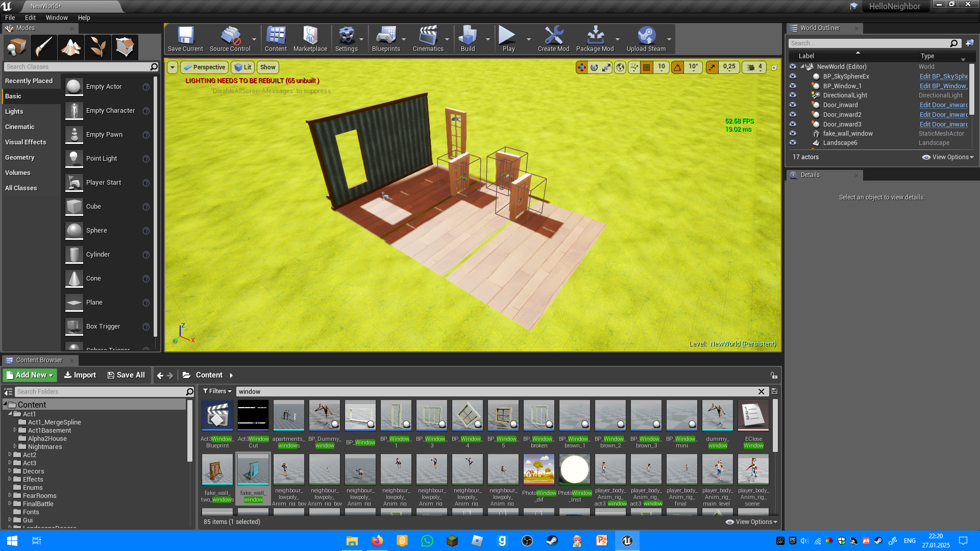The image size is (980, 551).
Task: Select Place mode icon in Modes panel
Action: point(16,47)
